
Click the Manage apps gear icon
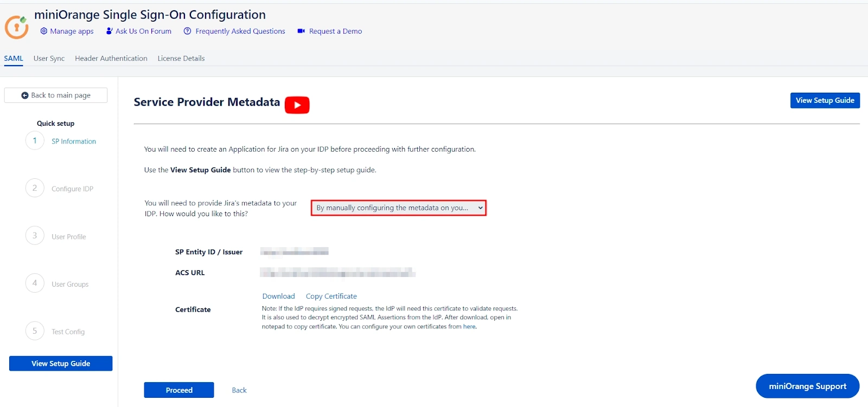(x=44, y=31)
